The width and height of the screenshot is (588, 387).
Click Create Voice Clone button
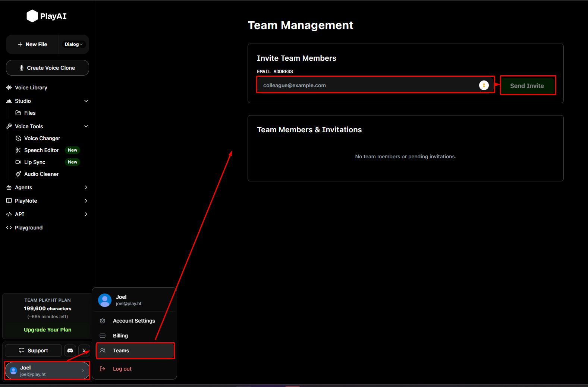(x=47, y=68)
